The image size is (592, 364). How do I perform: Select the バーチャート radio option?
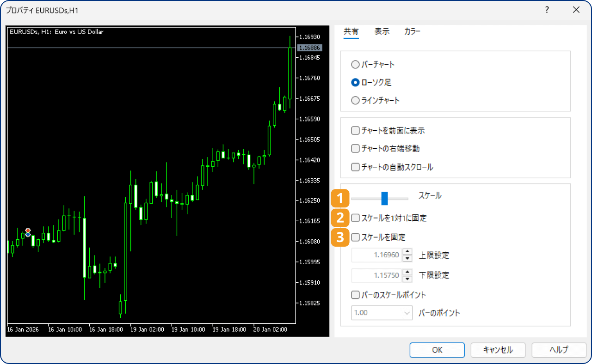[x=355, y=65]
